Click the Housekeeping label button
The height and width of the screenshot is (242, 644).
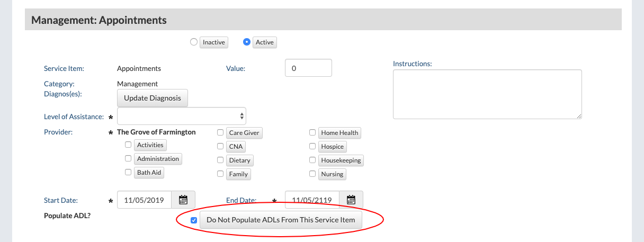(x=341, y=160)
